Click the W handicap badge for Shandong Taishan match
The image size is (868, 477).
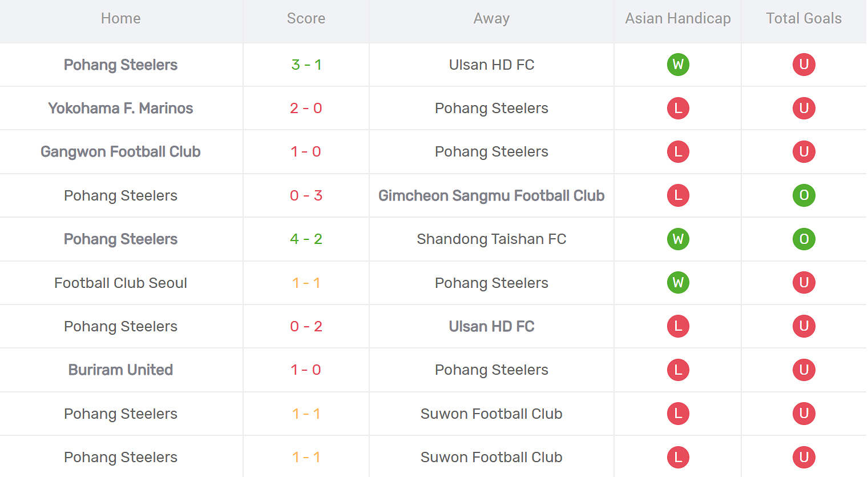[x=678, y=239]
